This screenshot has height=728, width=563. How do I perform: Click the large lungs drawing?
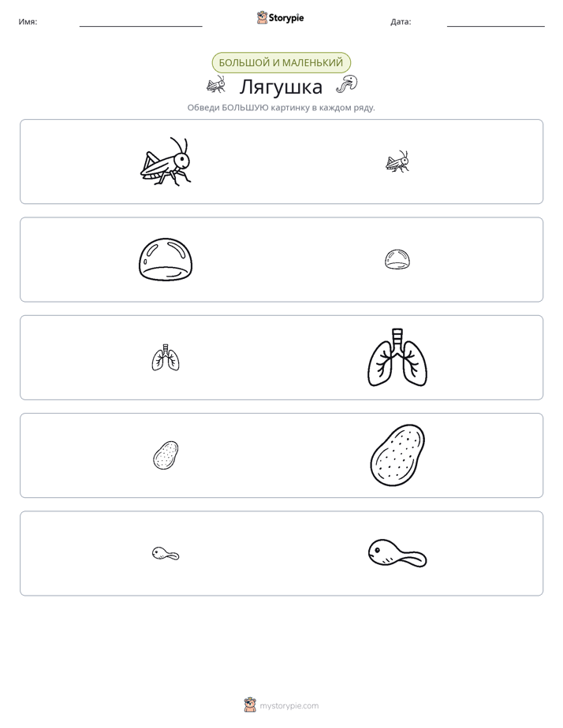[397, 358]
